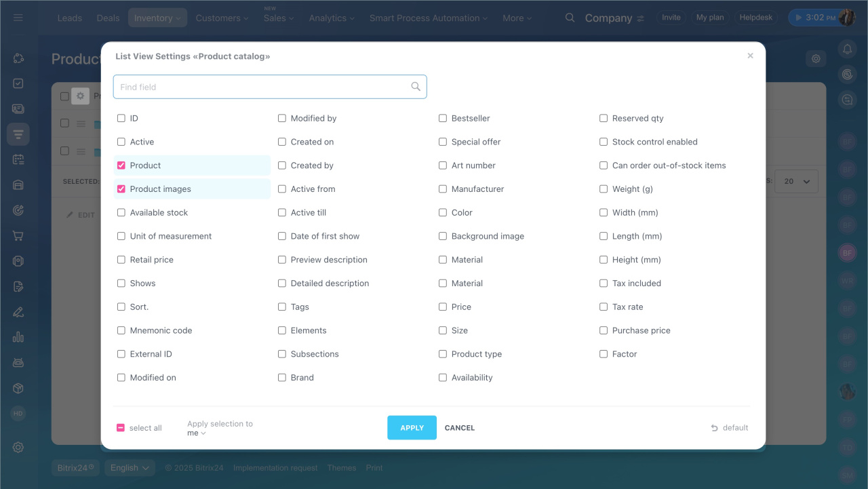Open the shopping cart icon in left sidebar
The width and height of the screenshot is (868, 489).
point(18,236)
